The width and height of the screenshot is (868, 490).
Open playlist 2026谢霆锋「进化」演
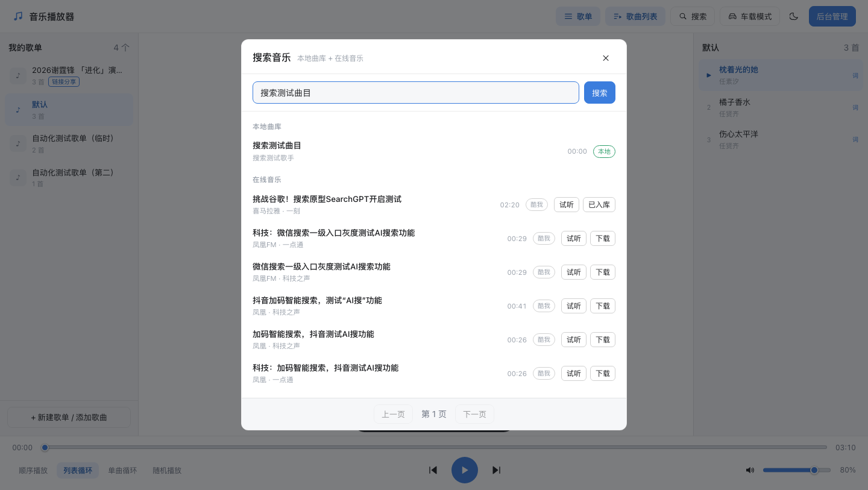coord(69,75)
